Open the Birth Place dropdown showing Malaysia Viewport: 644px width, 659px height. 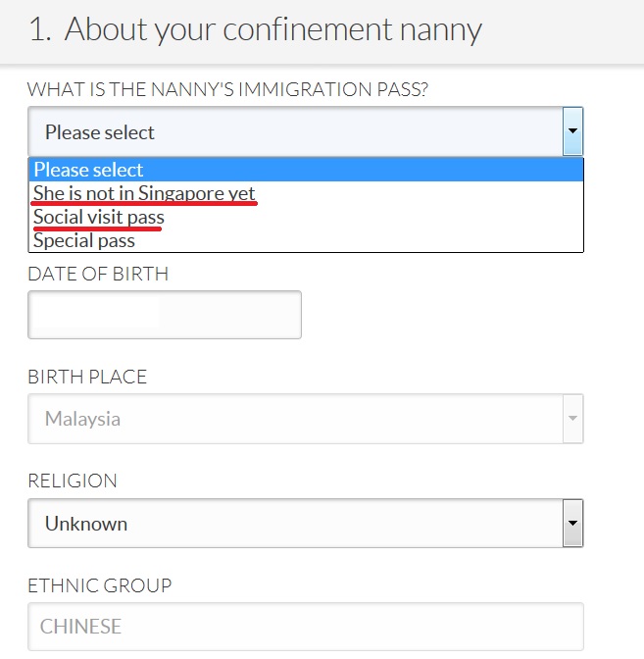tap(294, 419)
